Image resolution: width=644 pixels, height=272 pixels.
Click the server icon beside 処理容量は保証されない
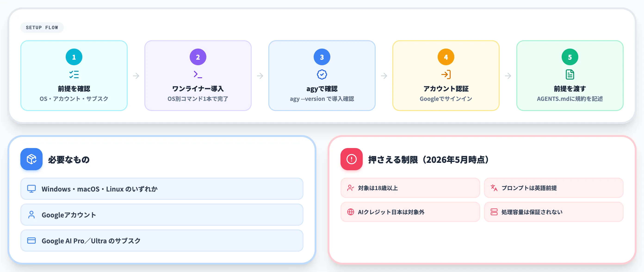[494, 212]
